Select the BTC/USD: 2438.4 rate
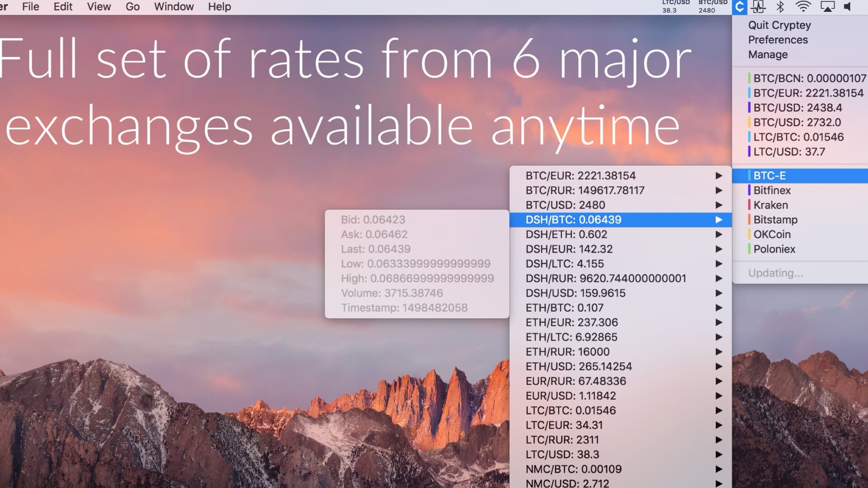Image resolution: width=868 pixels, height=488 pixels. pos(800,108)
